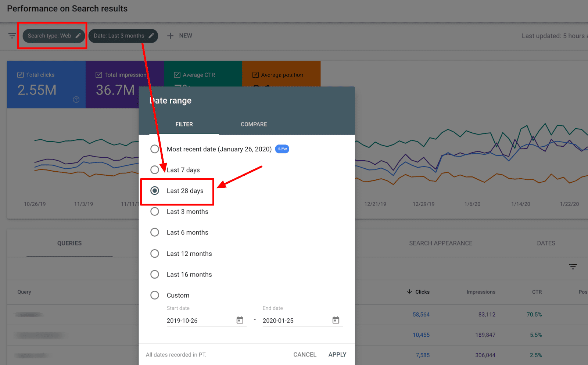Click the table filter icon below DATES
Image resolution: width=588 pixels, height=365 pixels.
pyautogui.click(x=573, y=266)
